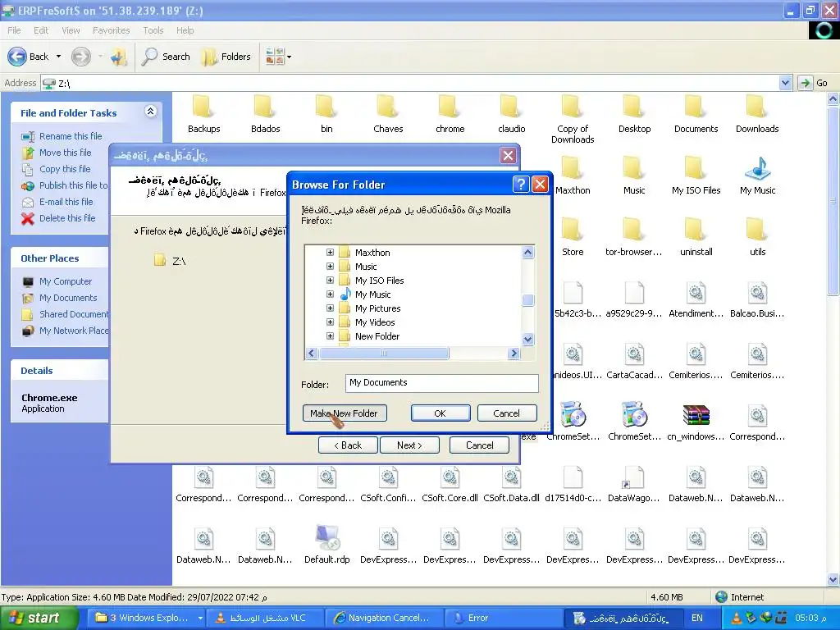Select the Backups folder icon
This screenshot has width=840, height=630.
click(203, 106)
